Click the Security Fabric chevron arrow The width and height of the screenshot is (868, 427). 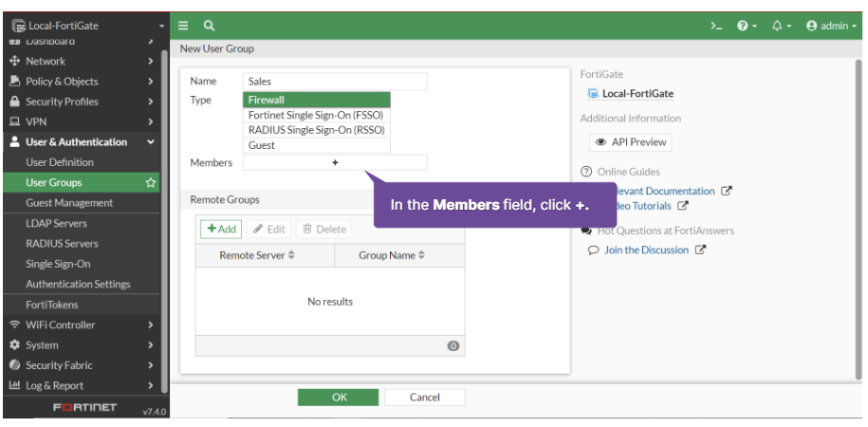[x=151, y=365]
